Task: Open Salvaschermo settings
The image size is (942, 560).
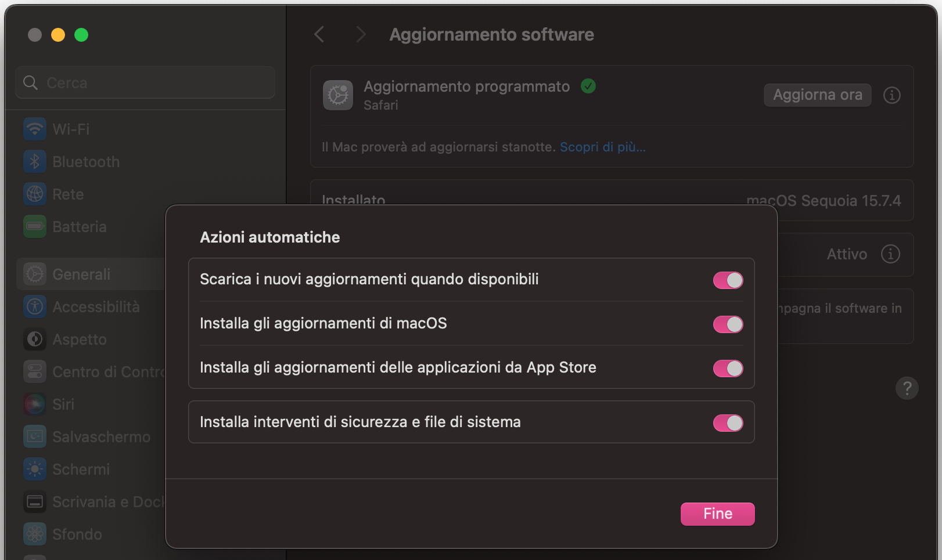Action: click(x=101, y=436)
